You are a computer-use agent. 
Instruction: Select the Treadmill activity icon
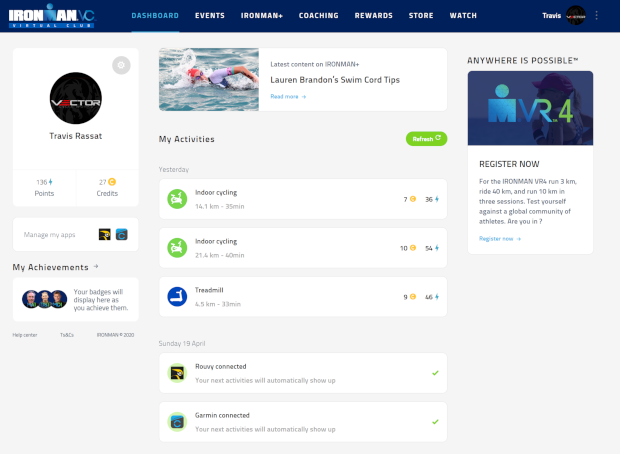tap(176, 296)
